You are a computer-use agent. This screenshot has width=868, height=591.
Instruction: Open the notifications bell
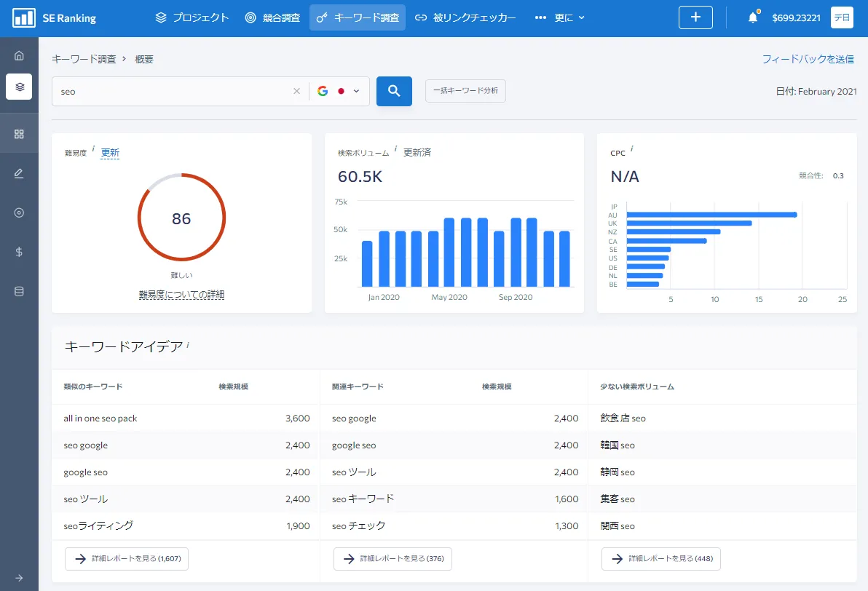[753, 17]
